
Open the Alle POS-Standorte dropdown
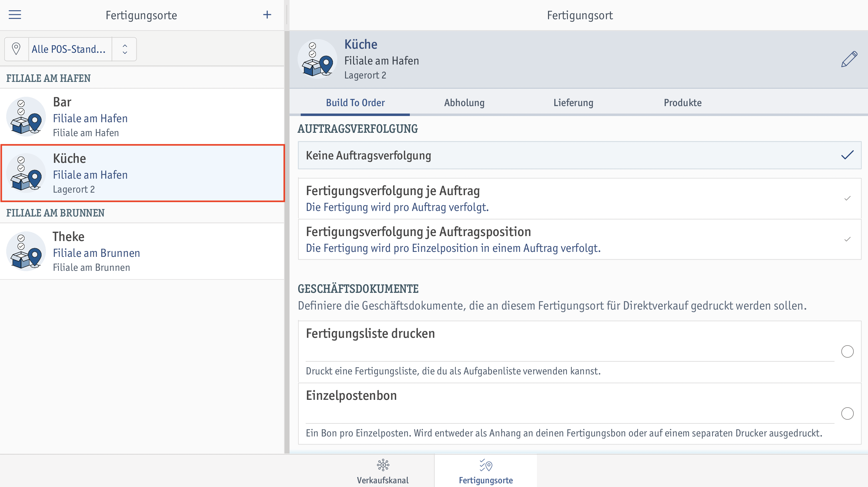70,49
